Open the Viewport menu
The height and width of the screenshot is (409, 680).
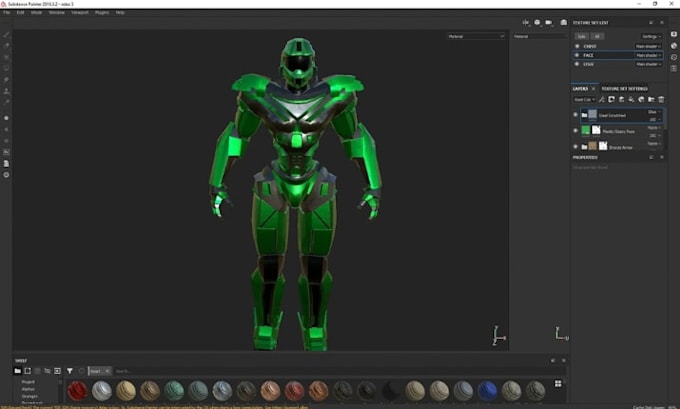(x=80, y=13)
